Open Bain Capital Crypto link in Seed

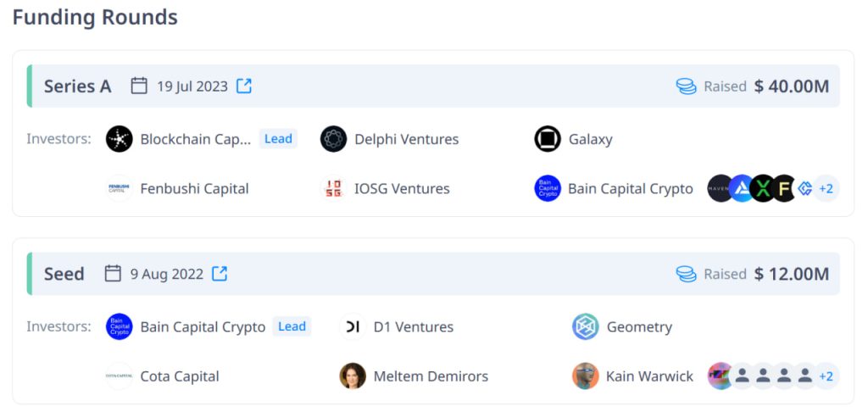203,327
